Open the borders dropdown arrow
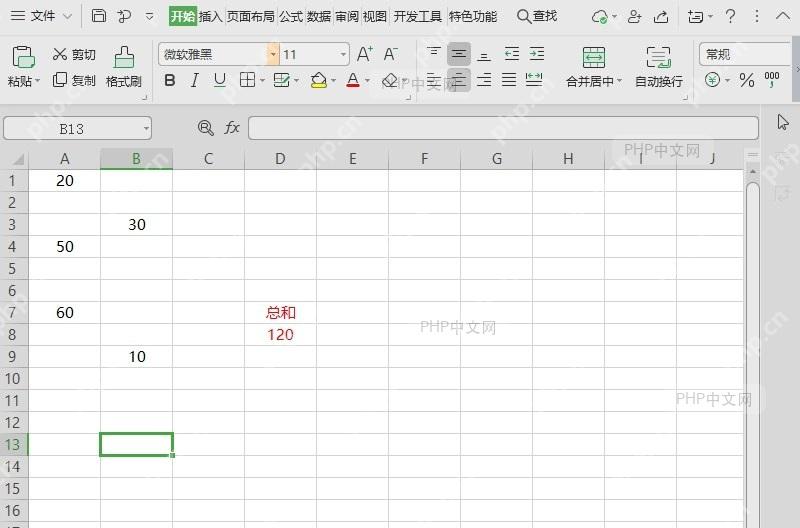The height and width of the screenshot is (528, 800). [x=262, y=81]
